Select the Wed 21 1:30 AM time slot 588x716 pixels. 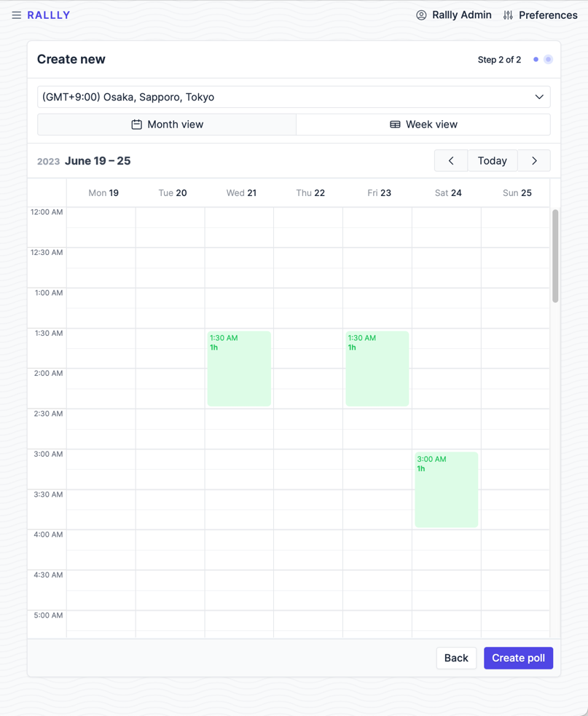click(x=240, y=369)
